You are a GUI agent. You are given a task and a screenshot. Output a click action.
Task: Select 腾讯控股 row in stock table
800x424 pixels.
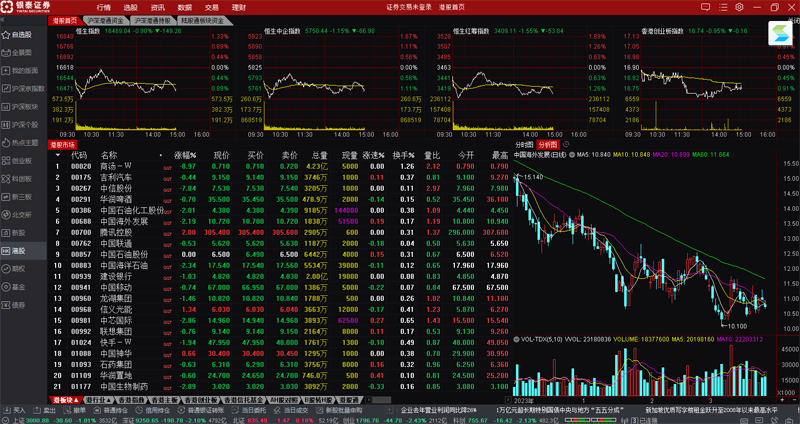279,232
